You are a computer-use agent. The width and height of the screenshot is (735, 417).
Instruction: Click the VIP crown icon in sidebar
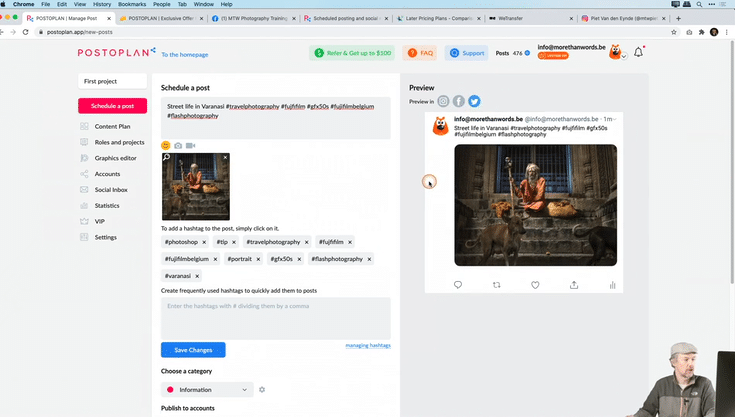click(x=84, y=221)
